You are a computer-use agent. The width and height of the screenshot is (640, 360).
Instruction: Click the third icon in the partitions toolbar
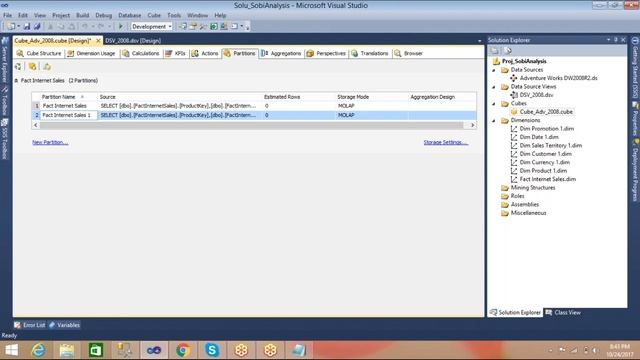47,67
